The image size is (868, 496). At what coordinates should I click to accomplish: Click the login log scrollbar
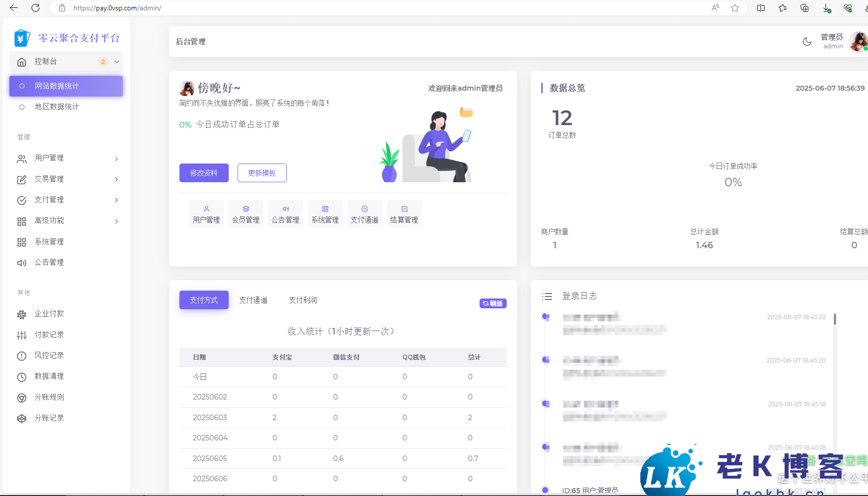click(834, 319)
